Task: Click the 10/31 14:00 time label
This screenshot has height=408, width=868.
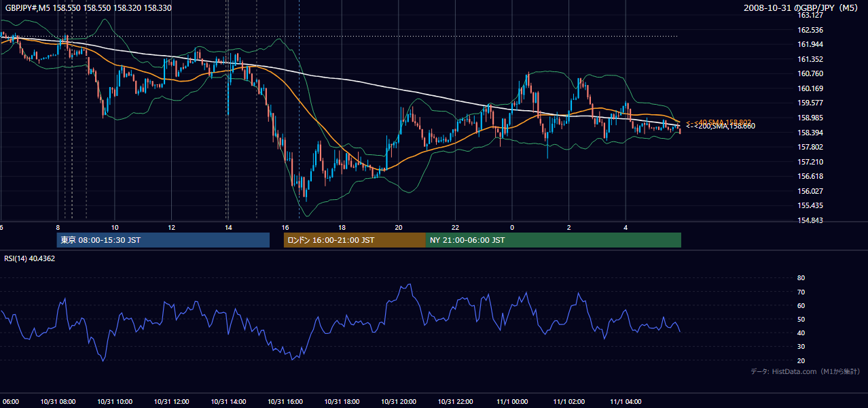Action: tap(228, 402)
